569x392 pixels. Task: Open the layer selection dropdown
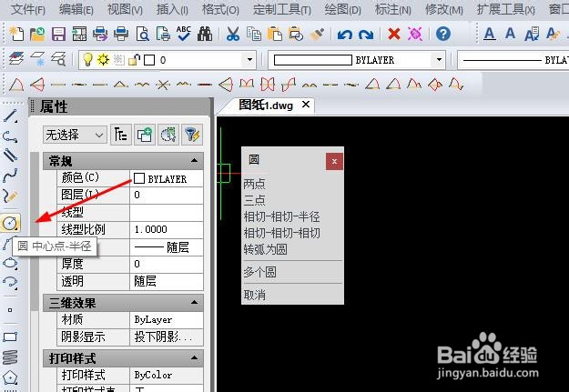tap(249, 59)
